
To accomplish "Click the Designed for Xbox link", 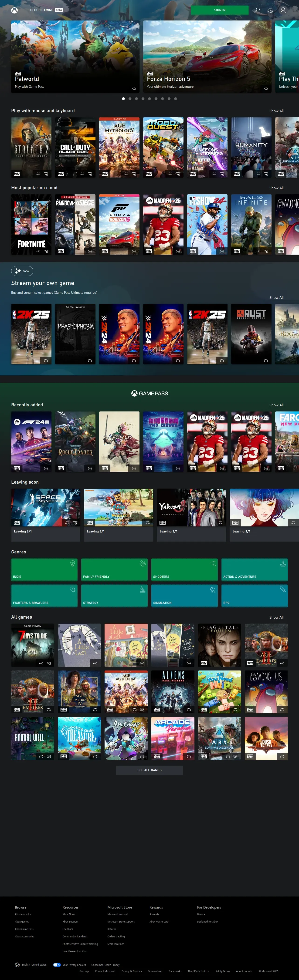I will [207, 921].
